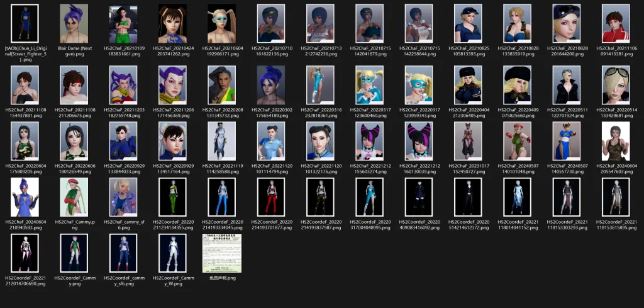This screenshot has width=644, height=308.
Task: Select thumbnail HS2ChaF_20211106091413381.png
Action: pyautogui.click(x=616, y=23)
